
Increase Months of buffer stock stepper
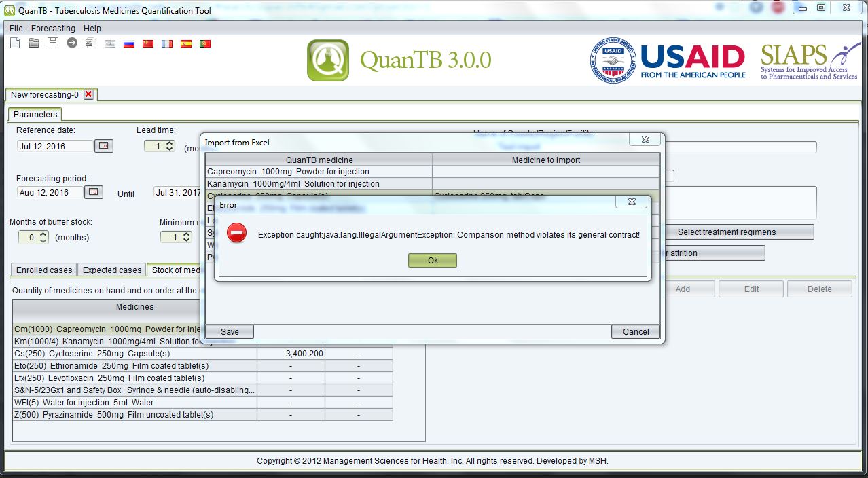point(43,234)
